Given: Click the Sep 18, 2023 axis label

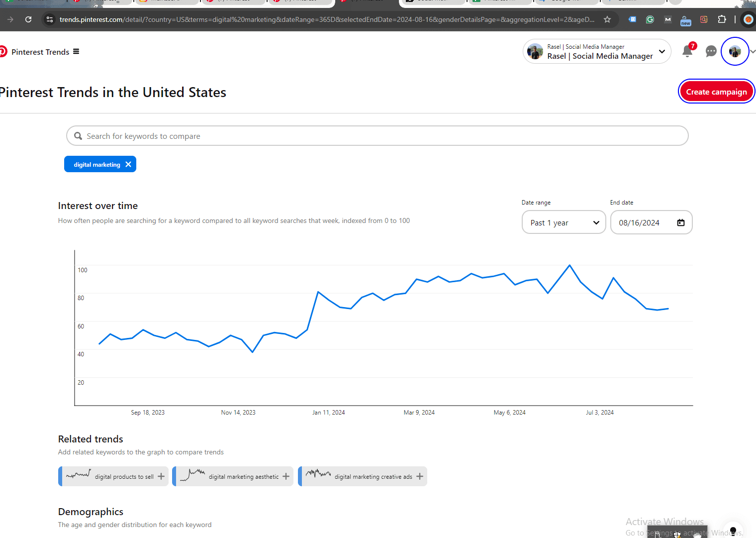Looking at the screenshot, I should click(148, 412).
